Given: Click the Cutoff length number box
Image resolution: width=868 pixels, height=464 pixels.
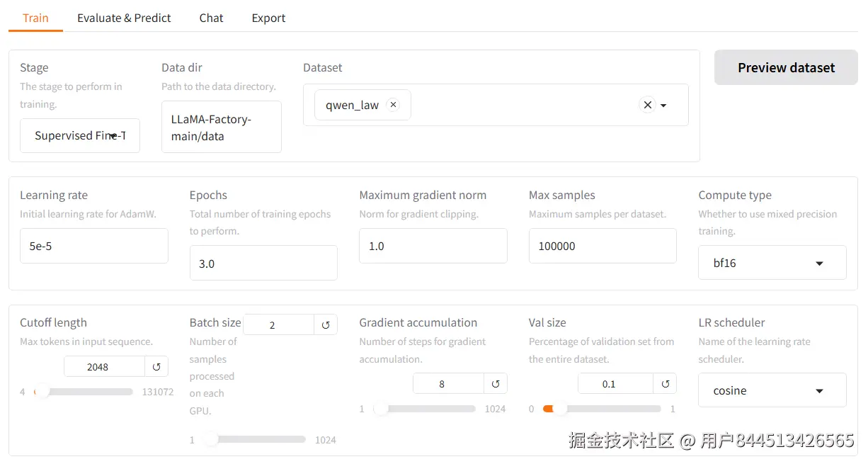Looking at the screenshot, I should click(104, 367).
